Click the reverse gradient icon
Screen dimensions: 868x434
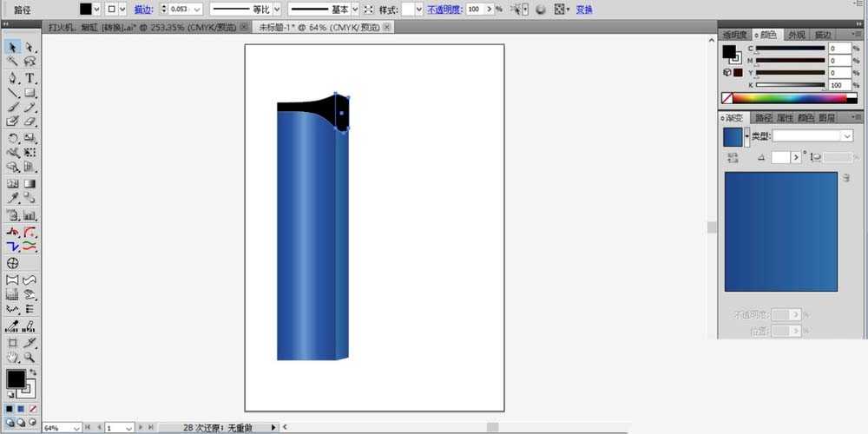tap(733, 158)
